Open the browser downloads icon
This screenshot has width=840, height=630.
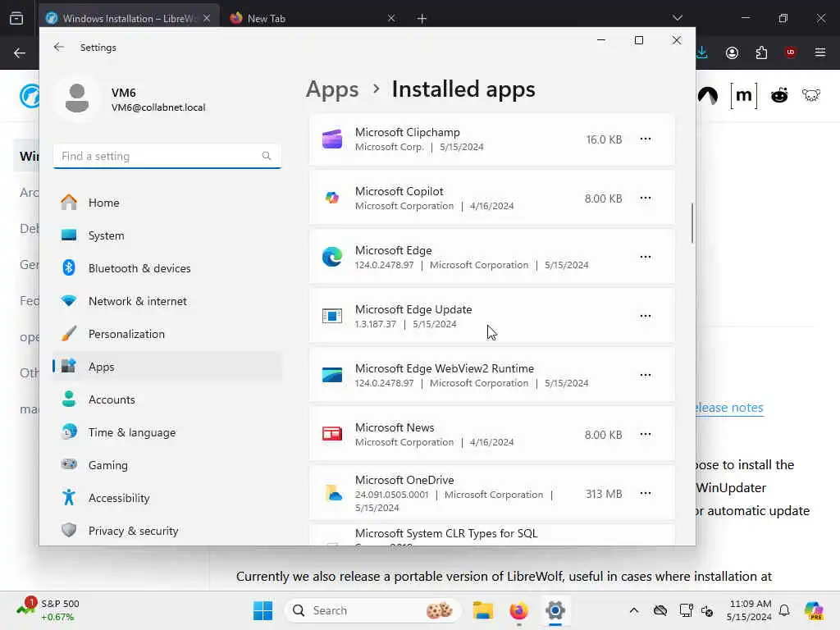pyautogui.click(x=702, y=52)
